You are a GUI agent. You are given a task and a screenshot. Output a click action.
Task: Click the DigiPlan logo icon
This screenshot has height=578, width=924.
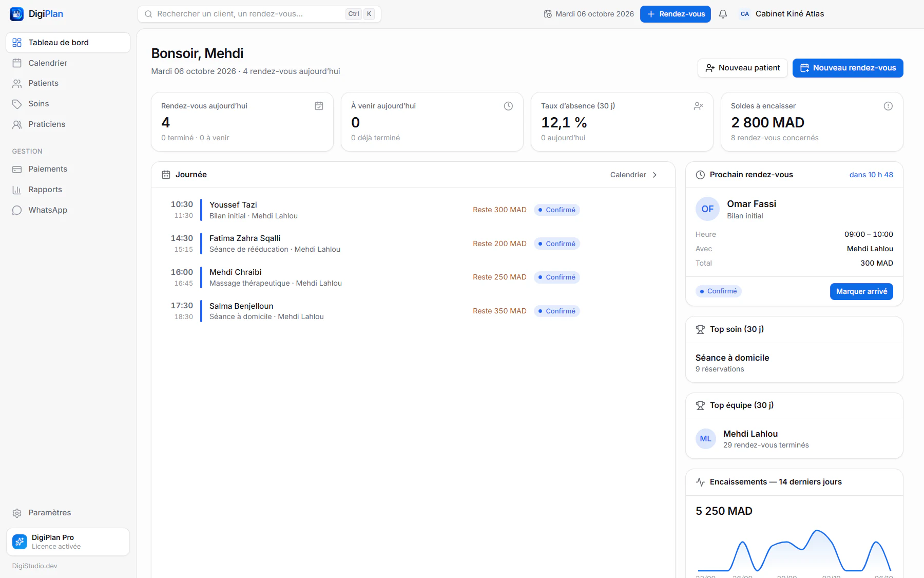(x=16, y=14)
